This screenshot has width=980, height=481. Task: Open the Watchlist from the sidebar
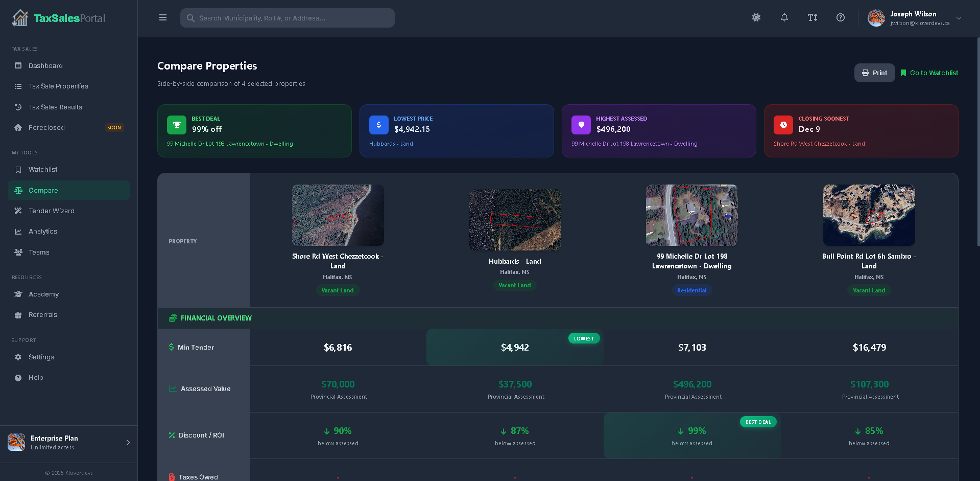(43, 169)
